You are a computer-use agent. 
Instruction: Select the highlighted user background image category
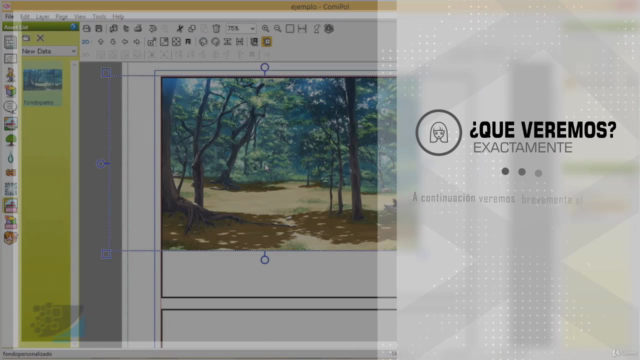(10, 206)
